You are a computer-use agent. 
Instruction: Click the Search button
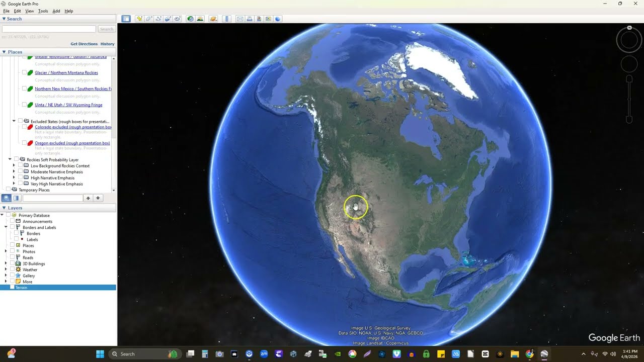coord(107,29)
